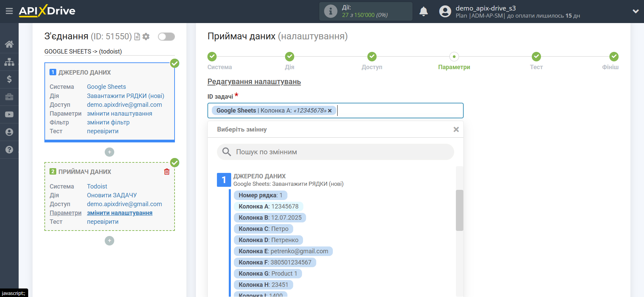The height and width of the screenshot is (297, 644).
Task: Click the Дії usage counter panel
Action: click(x=366, y=11)
